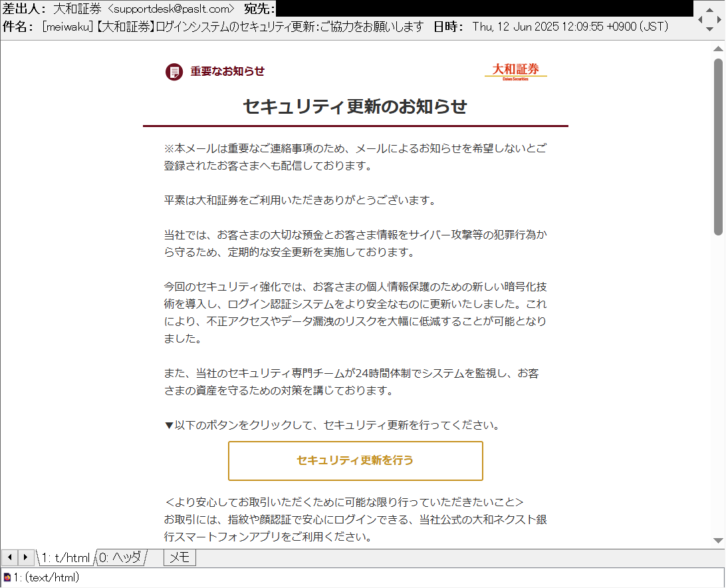Click the scrollbar up arrow of message body
The height and width of the screenshot is (588, 726).
(x=718, y=49)
